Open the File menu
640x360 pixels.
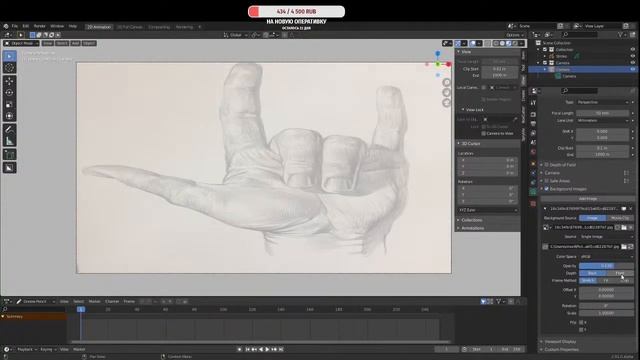point(15,26)
